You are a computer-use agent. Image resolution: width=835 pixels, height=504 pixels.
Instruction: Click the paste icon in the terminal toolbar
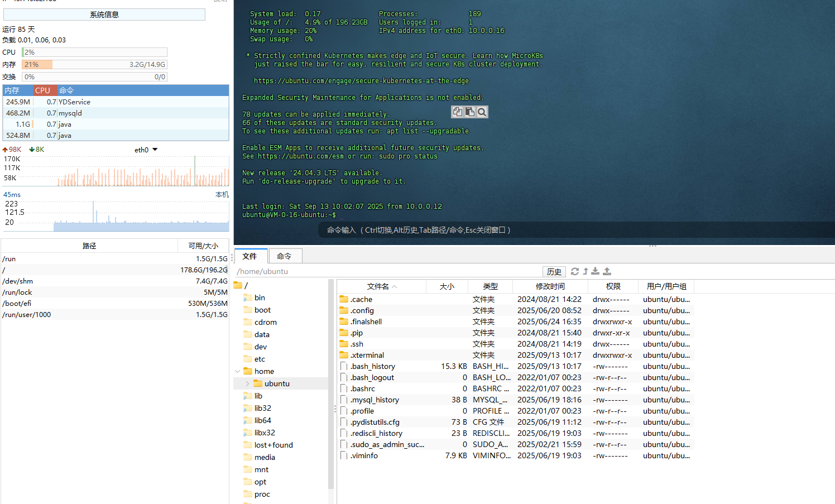point(470,112)
